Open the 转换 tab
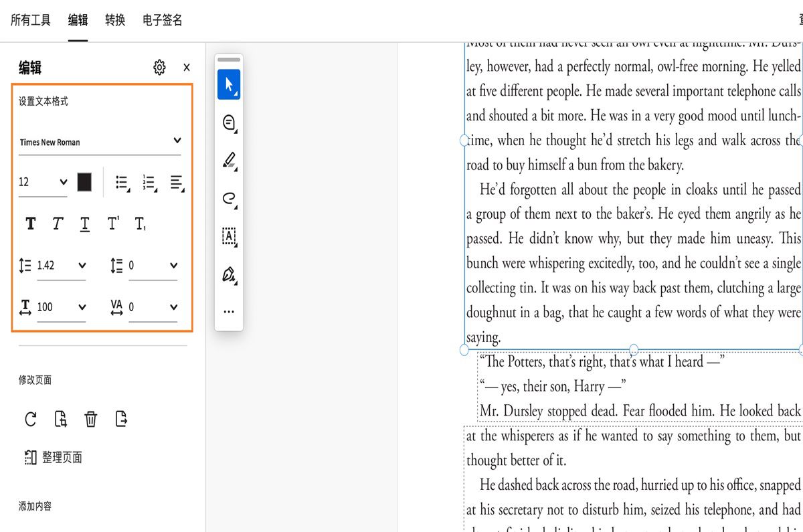 [x=115, y=20]
